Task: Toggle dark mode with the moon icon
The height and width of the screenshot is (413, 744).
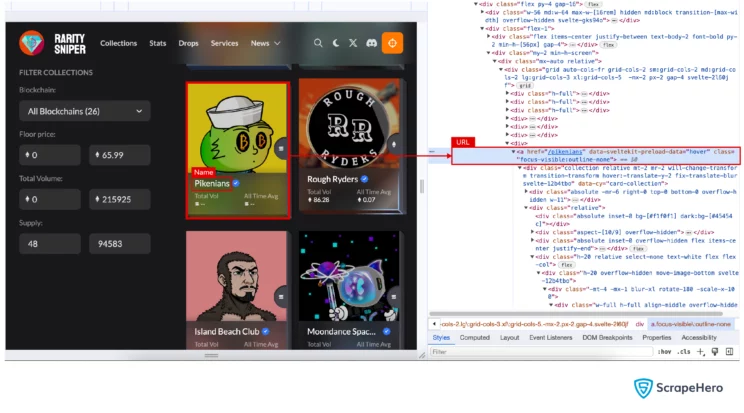Action: point(336,43)
